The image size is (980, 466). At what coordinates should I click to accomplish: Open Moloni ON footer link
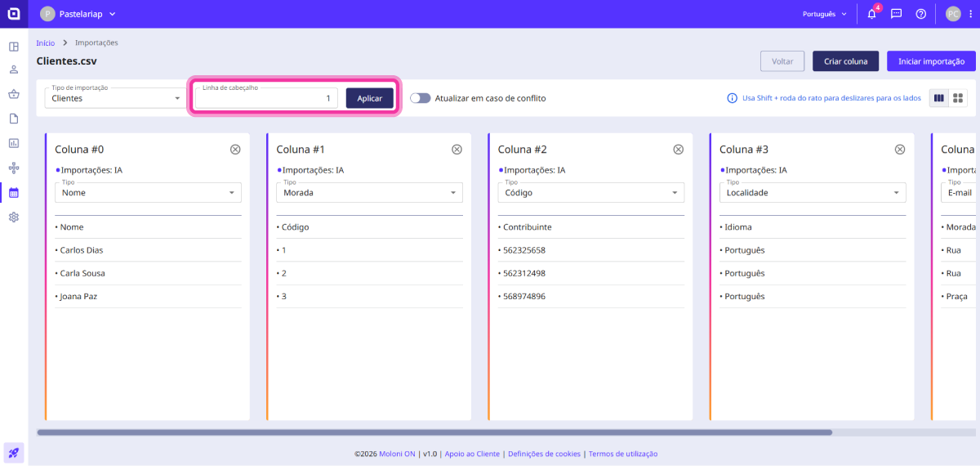click(396, 454)
